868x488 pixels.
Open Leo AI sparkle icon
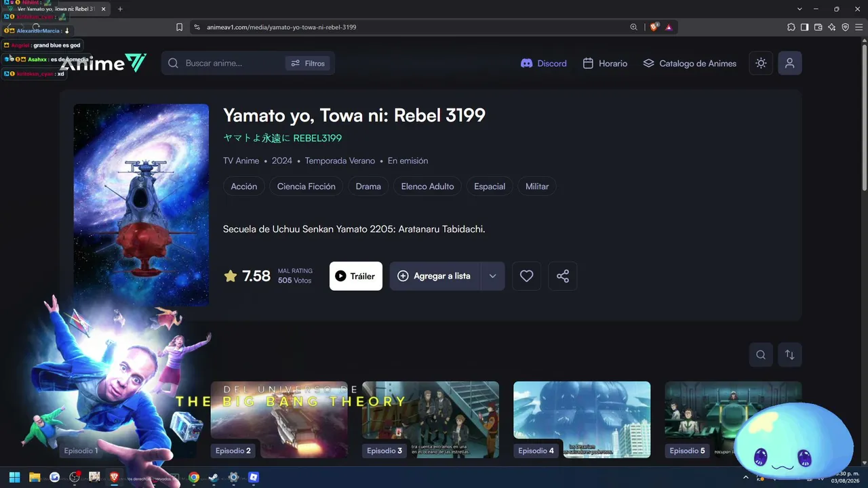(x=831, y=27)
